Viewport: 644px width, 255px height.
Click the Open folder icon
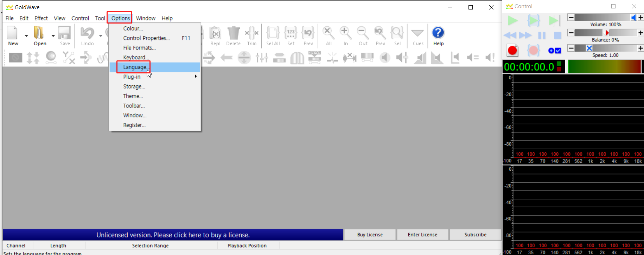pyautogui.click(x=39, y=33)
